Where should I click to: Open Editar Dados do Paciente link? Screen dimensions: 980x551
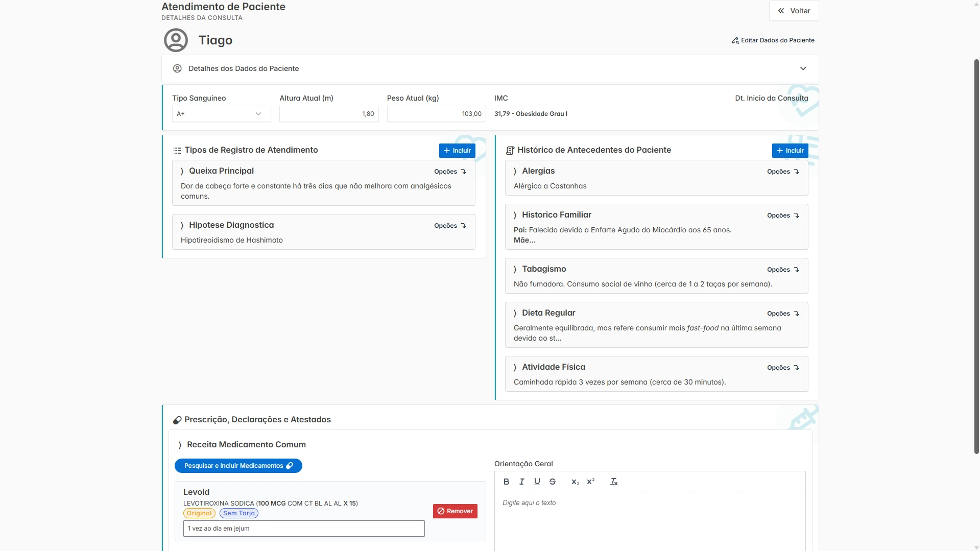(773, 40)
